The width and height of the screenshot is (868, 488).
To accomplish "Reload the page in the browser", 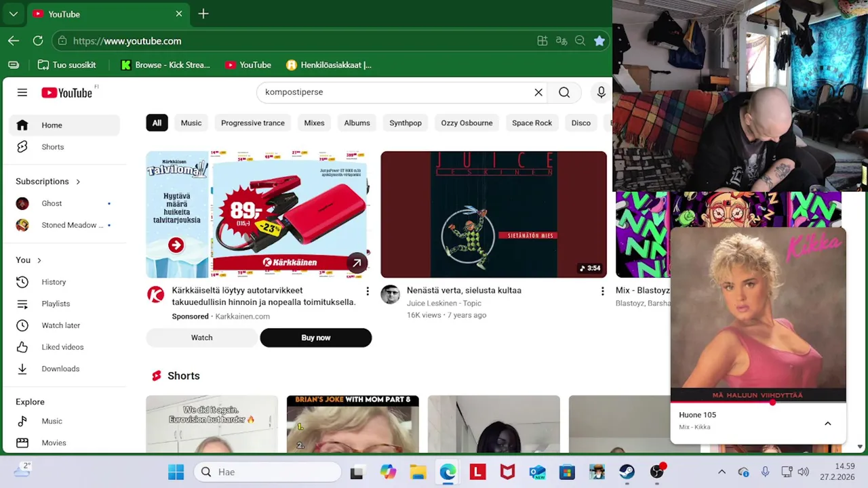I will 38,41.
